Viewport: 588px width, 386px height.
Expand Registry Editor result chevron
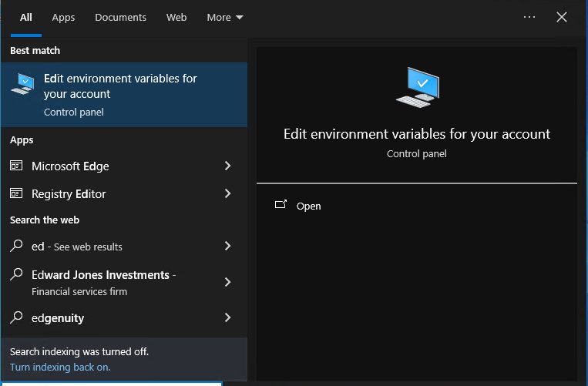tap(227, 193)
